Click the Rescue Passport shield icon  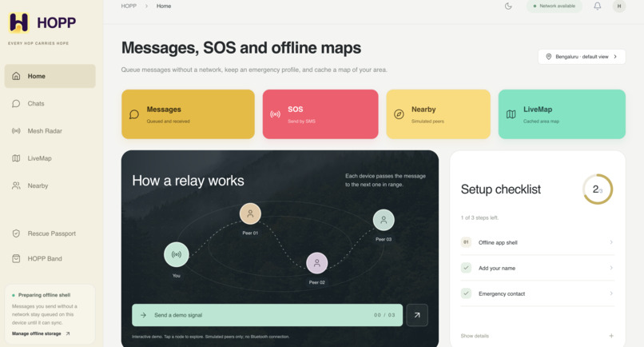[16, 233]
